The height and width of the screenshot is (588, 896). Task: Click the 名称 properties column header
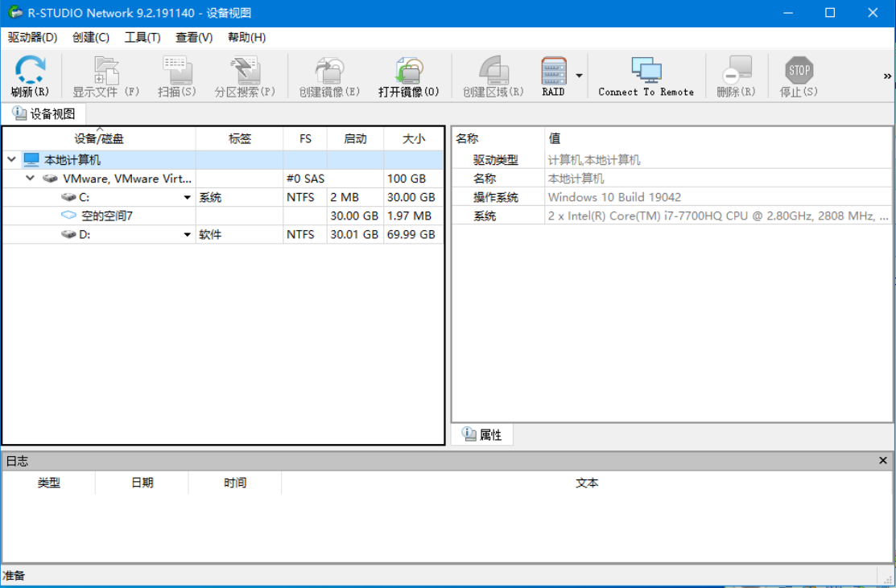(498, 138)
